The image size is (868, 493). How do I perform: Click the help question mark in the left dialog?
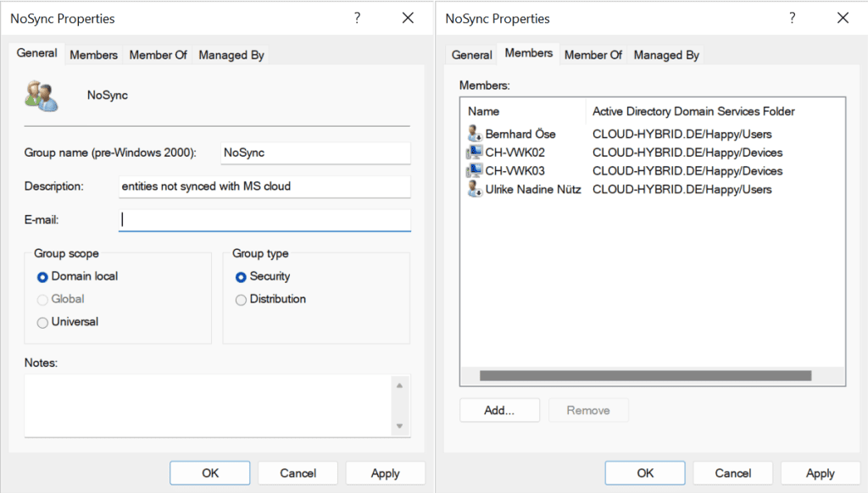pyautogui.click(x=357, y=18)
